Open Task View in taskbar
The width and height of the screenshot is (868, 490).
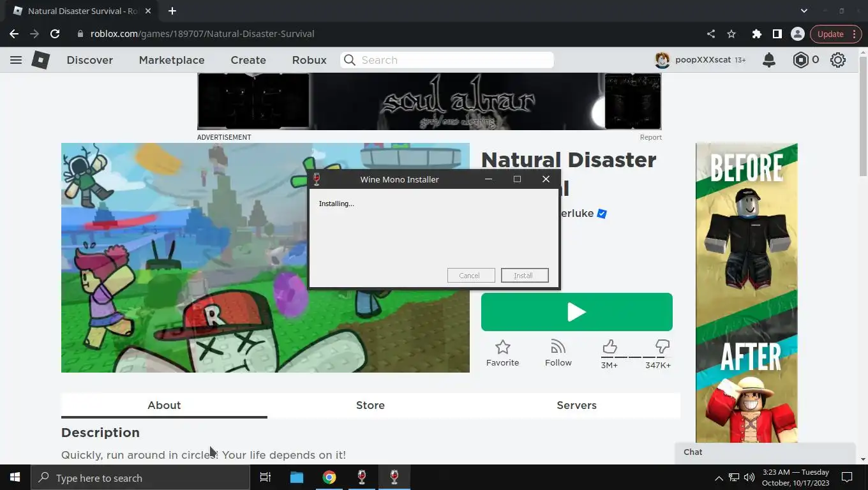pos(266,477)
